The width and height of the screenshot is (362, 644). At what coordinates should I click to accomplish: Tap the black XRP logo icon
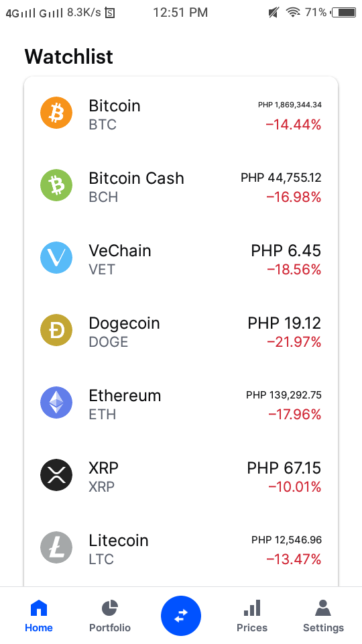(x=56, y=475)
